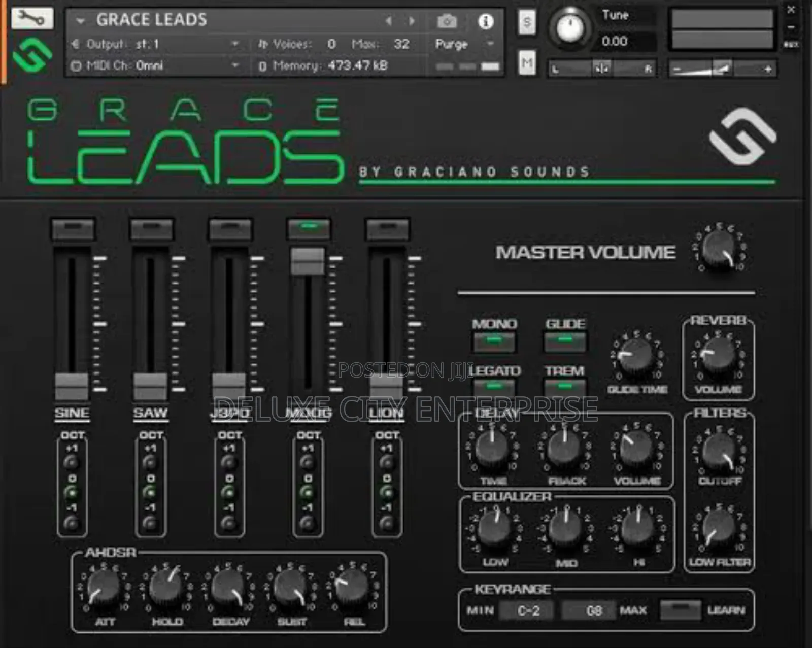Set J3PO octave to 0
Image resolution: width=812 pixels, height=648 pixels.
(229, 492)
